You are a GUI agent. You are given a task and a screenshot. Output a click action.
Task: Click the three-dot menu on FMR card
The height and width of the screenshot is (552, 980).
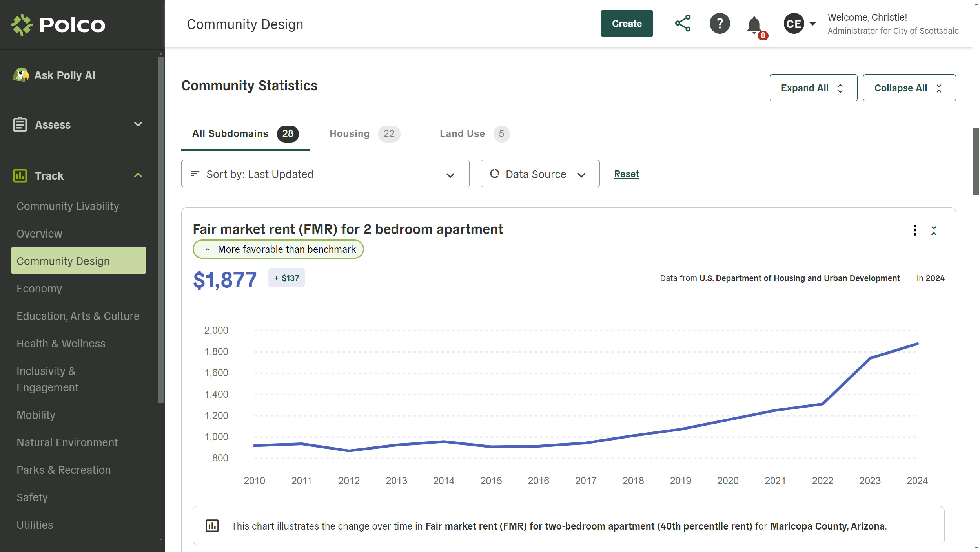[x=915, y=230]
